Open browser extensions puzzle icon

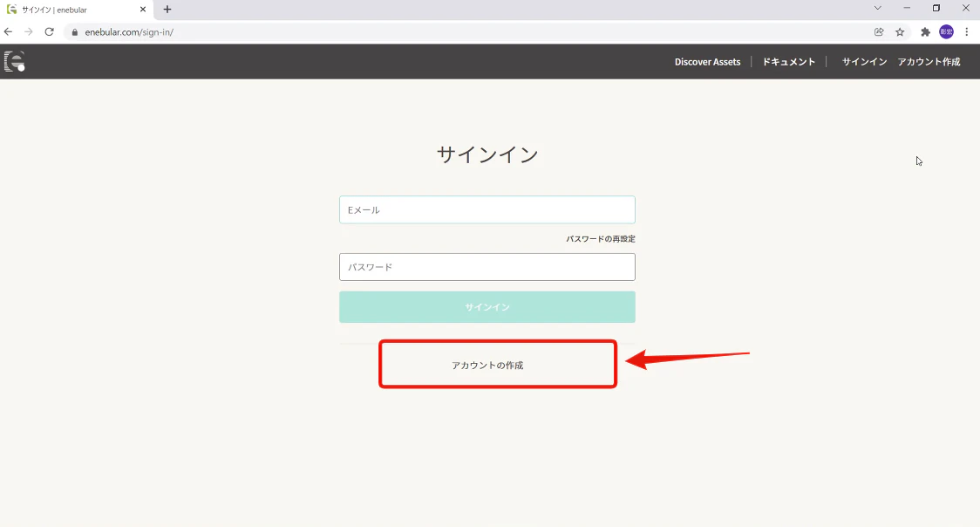tap(926, 32)
